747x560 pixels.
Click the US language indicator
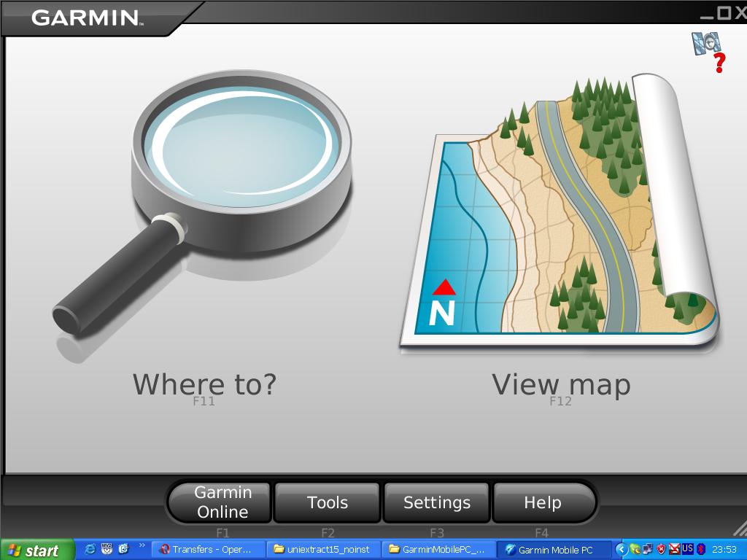point(687,548)
